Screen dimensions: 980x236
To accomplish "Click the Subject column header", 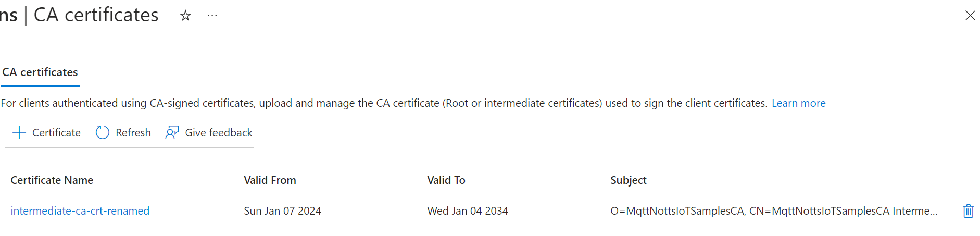I will coord(628,180).
